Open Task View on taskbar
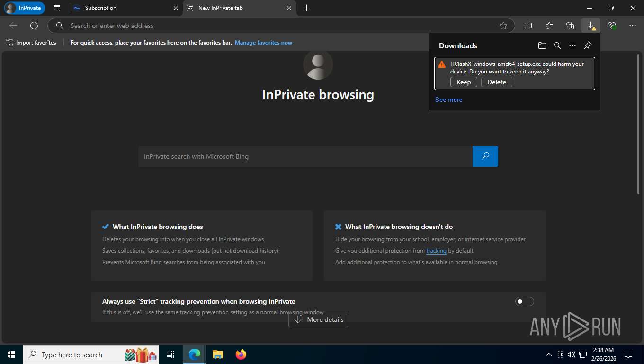The width and height of the screenshot is (644, 364). tap(170, 355)
